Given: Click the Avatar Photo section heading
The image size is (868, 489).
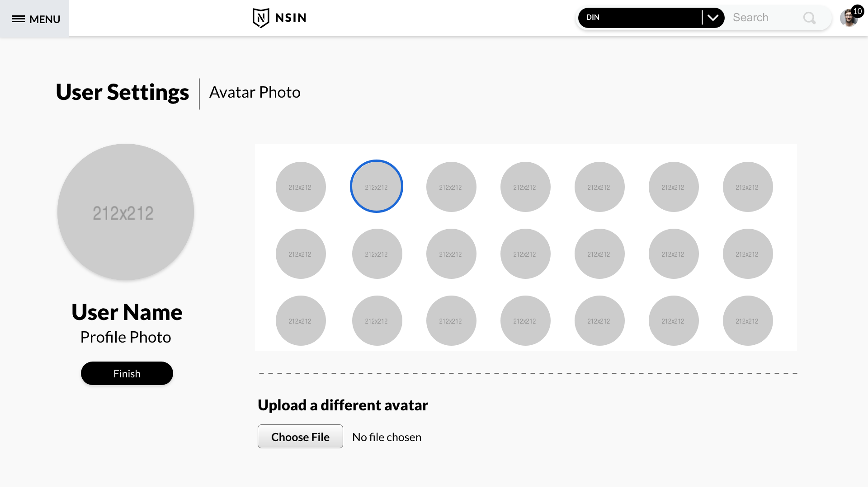Looking at the screenshot, I should click(255, 93).
